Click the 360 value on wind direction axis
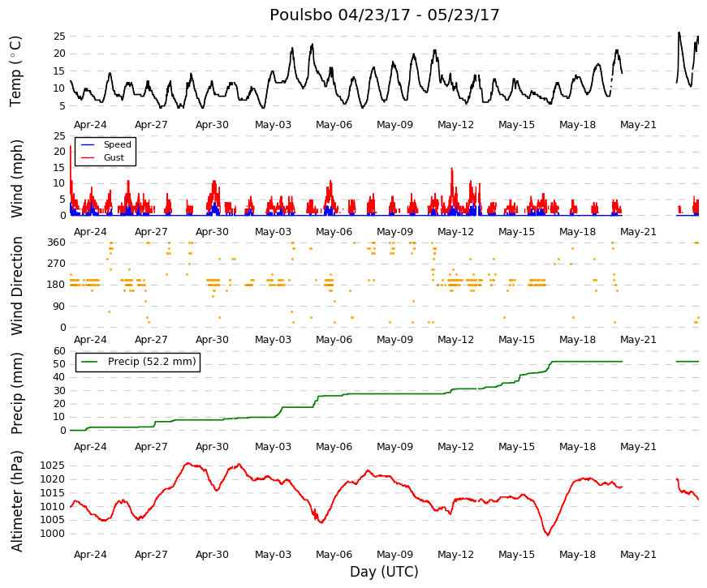This screenshot has width=707, height=588. click(x=56, y=242)
